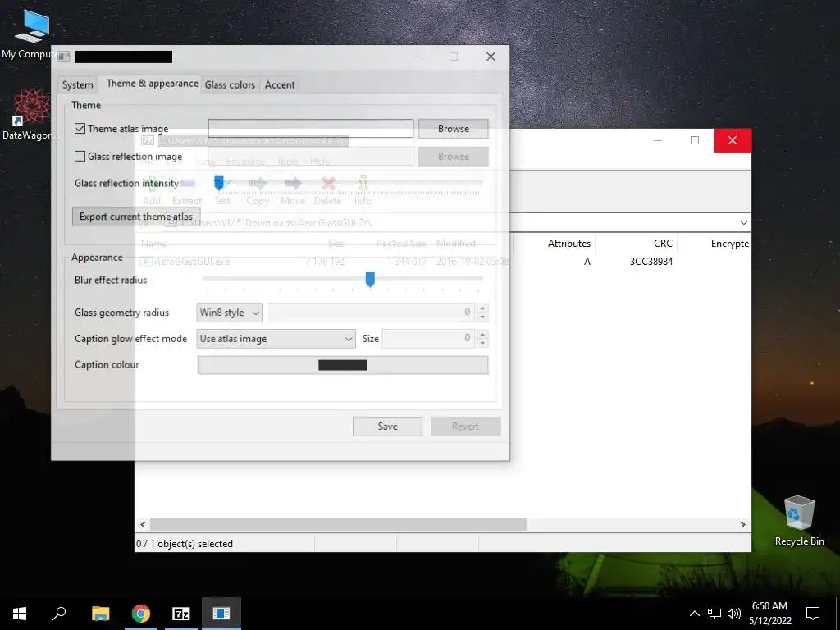Viewport: 840px width, 630px height.
Task: Open the Action Center notifications icon
Action: pos(813,614)
